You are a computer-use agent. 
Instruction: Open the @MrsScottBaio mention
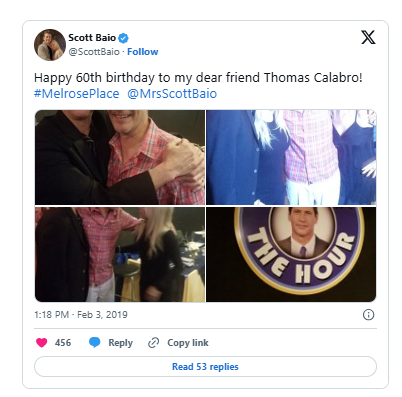point(172,94)
